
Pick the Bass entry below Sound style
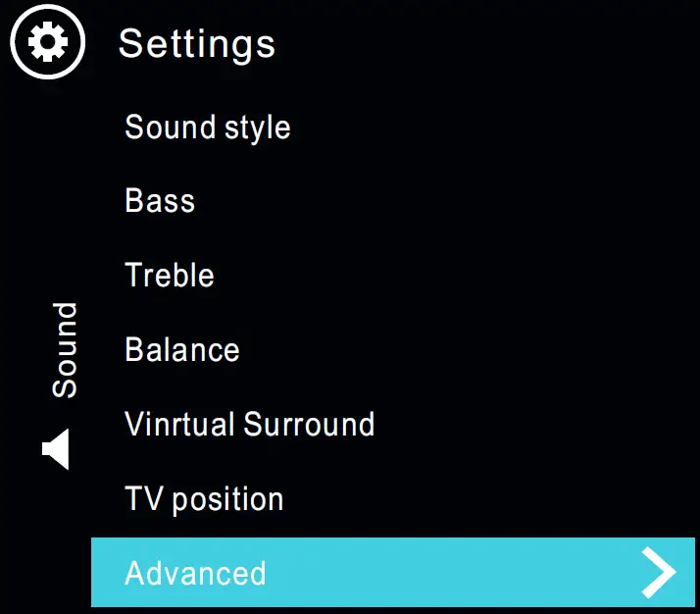(160, 201)
